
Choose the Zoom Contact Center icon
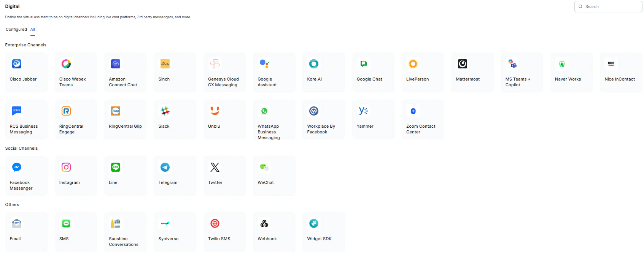pos(413,111)
